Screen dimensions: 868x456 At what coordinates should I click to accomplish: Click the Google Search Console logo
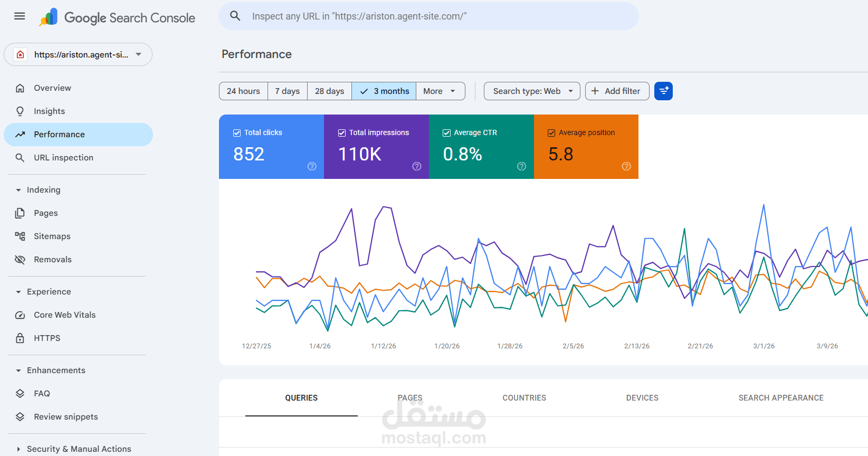(117, 17)
